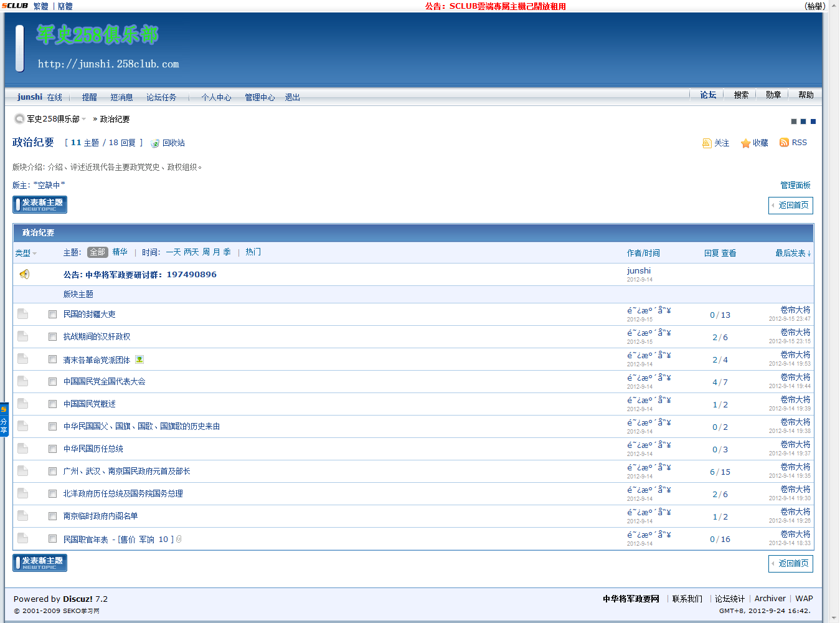Click the megaphone announcement icon
The image size is (840, 623).
tap(24, 274)
